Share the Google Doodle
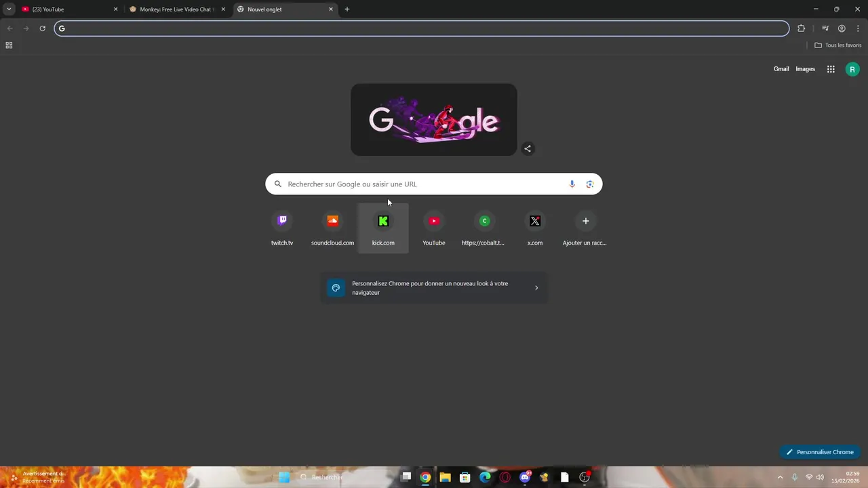This screenshot has width=868, height=488. point(528,148)
